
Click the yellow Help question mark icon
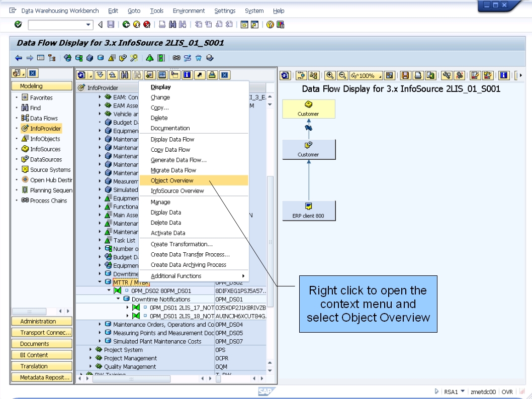pos(270,25)
